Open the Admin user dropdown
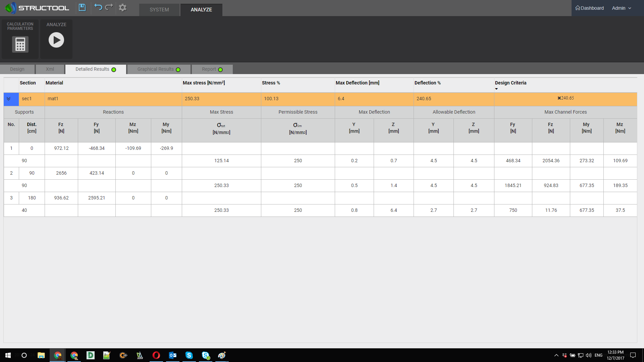 pyautogui.click(x=622, y=8)
